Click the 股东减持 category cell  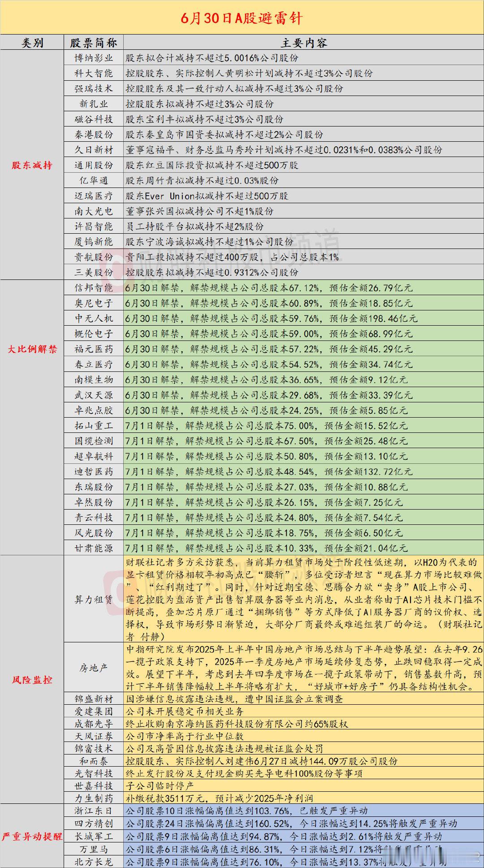[32, 165]
